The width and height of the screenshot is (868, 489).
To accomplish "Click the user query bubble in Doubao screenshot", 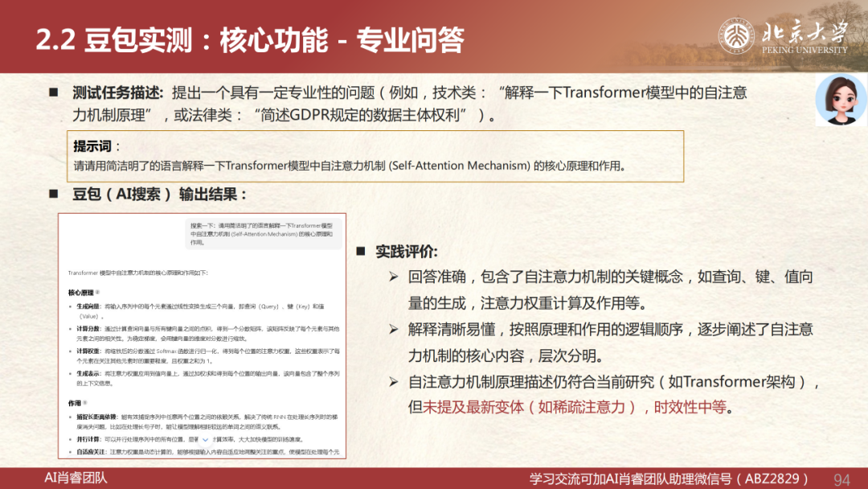I will click(x=263, y=234).
